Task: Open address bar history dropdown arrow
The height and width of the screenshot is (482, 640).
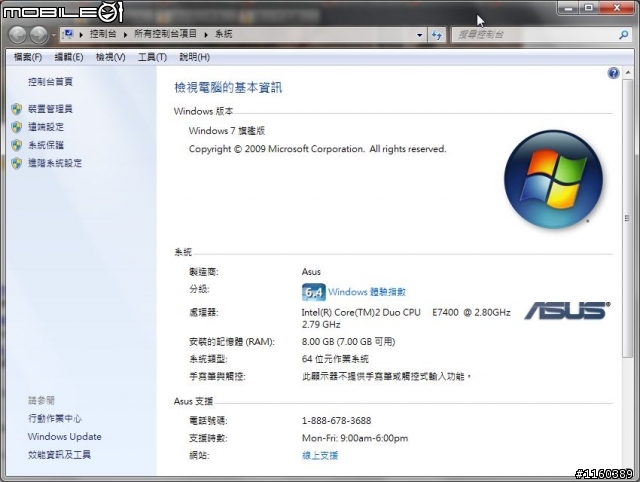Action: click(x=420, y=35)
